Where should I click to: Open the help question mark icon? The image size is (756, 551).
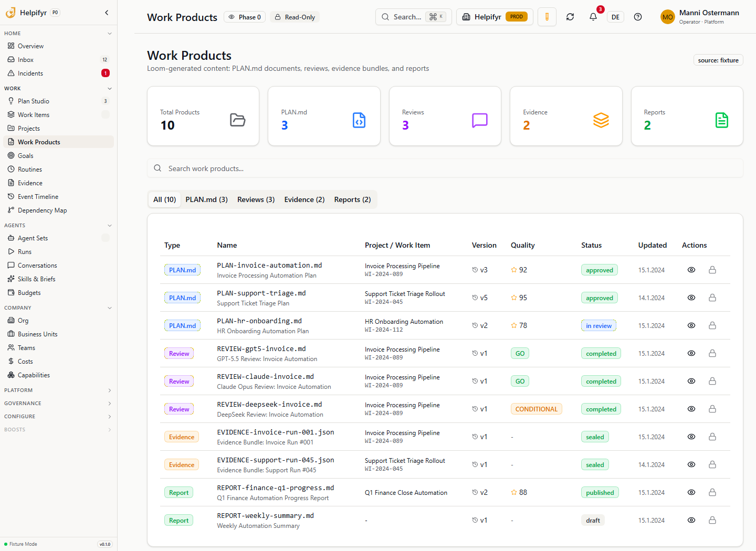click(x=638, y=17)
